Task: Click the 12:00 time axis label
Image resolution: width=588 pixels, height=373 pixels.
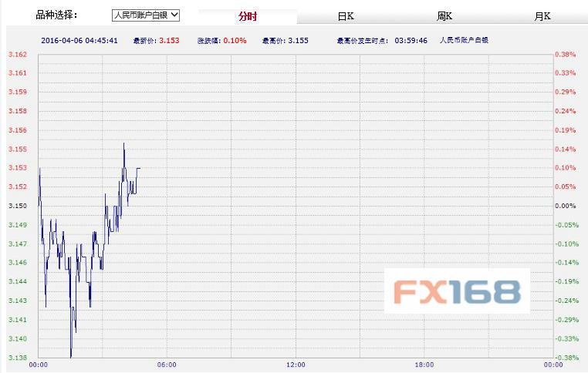Action: tap(295, 365)
